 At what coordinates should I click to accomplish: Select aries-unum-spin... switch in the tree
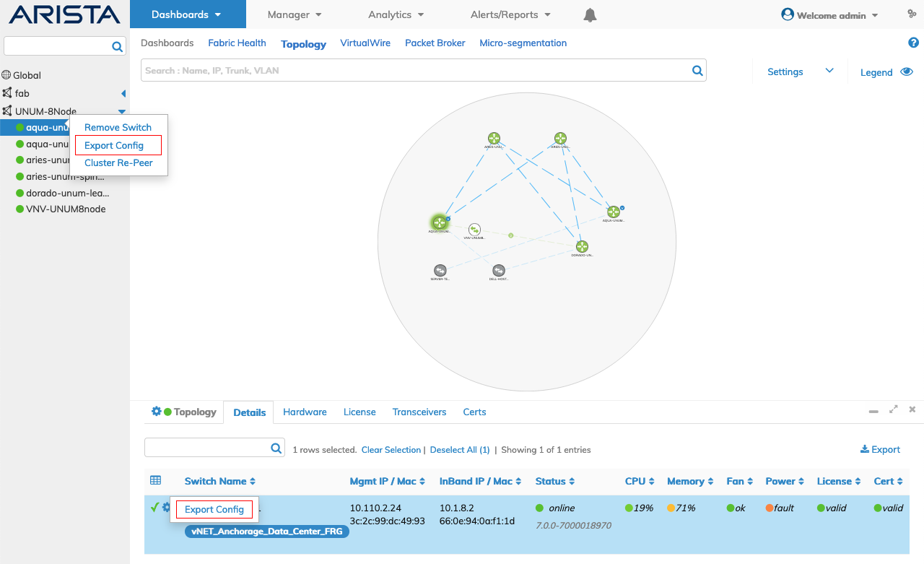[x=65, y=176]
